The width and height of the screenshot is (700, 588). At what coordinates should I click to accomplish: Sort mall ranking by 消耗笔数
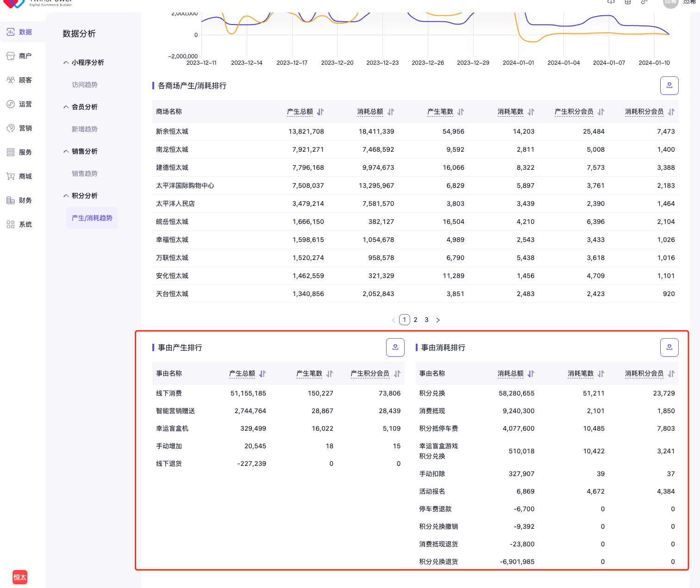coord(531,112)
